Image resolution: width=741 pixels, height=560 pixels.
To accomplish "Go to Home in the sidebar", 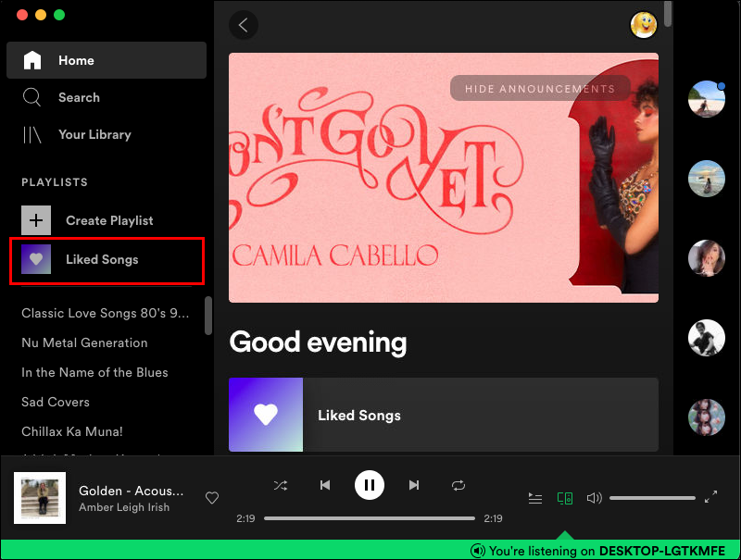I will (x=107, y=60).
